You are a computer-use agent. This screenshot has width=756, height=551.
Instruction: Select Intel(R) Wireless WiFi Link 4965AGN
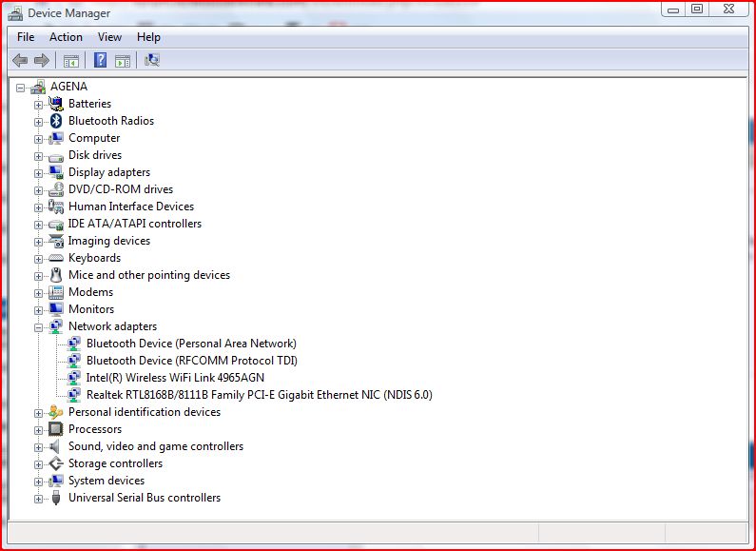[176, 378]
